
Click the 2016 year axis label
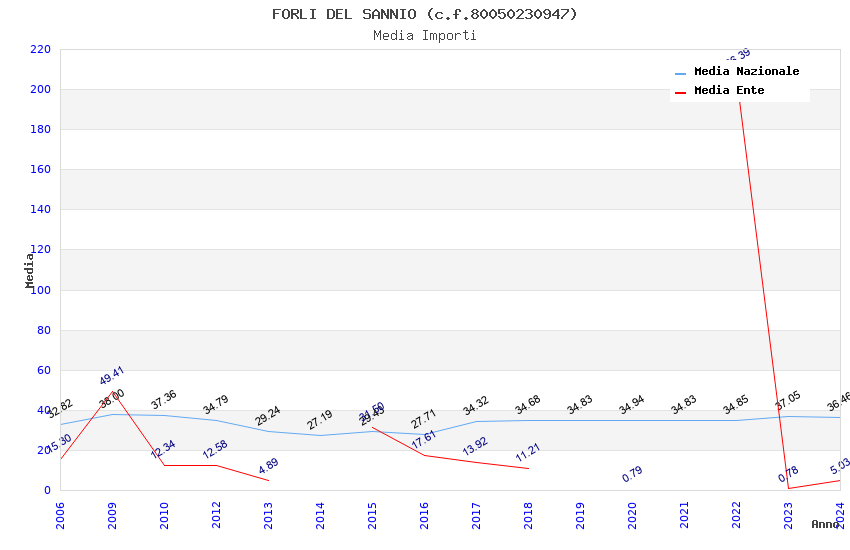click(424, 515)
